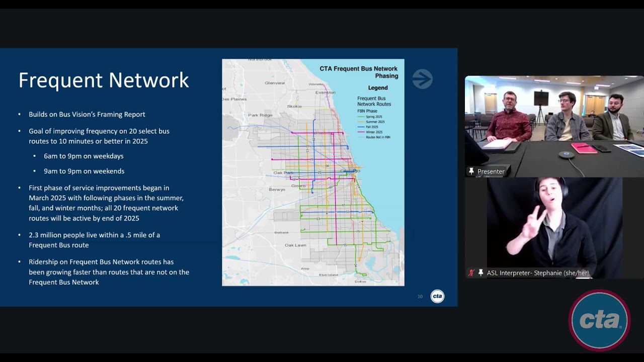Click slide number "10" in the footer
The width and height of the screenshot is (644, 362).
tap(420, 297)
